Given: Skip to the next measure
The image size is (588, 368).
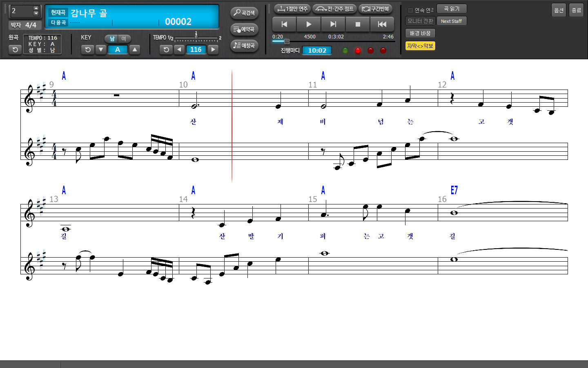Looking at the screenshot, I should (x=333, y=24).
